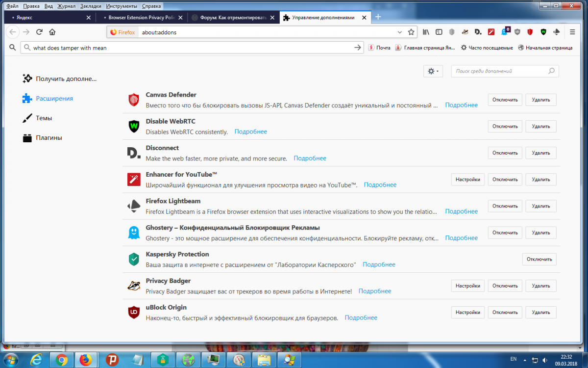Disable the Canvas Defender extension
Viewport: 588px width, 368px height.
tap(505, 100)
